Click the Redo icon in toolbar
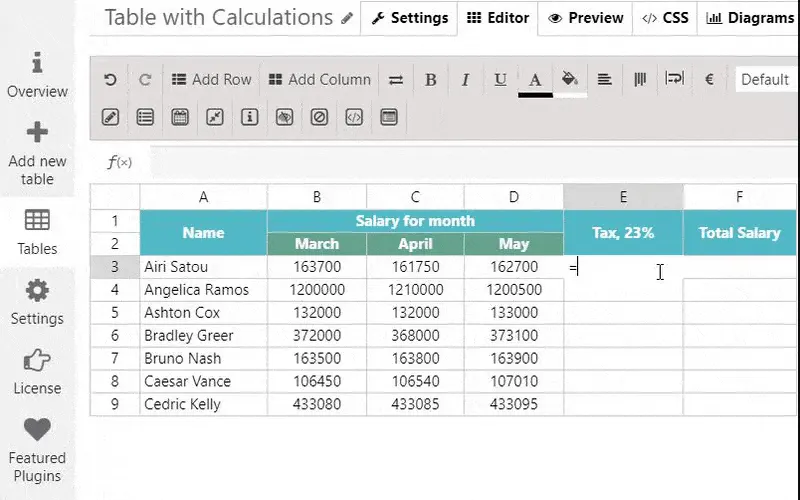The width and height of the screenshot is (800, 500). (145, 80)
